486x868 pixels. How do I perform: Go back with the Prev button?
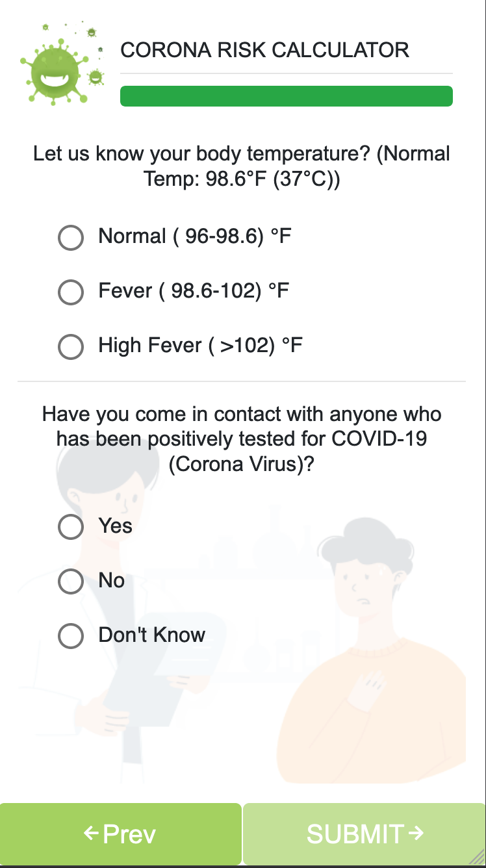click(121, 834)
